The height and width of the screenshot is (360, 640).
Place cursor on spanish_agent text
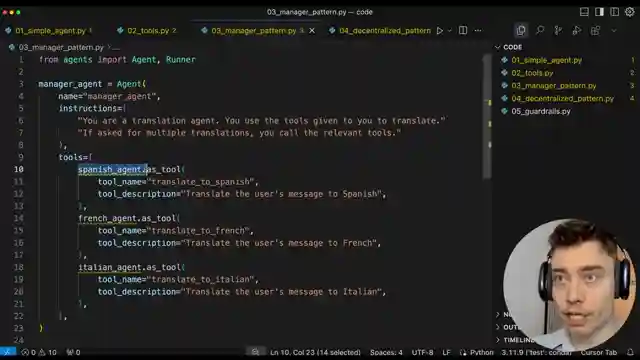[109, 169]
